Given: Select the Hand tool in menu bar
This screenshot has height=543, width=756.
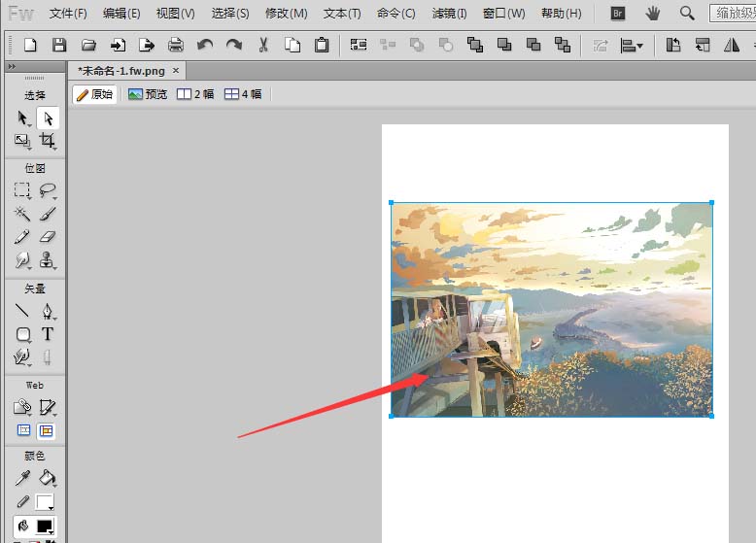Looking at the screenshot, I should click(652, 14).
